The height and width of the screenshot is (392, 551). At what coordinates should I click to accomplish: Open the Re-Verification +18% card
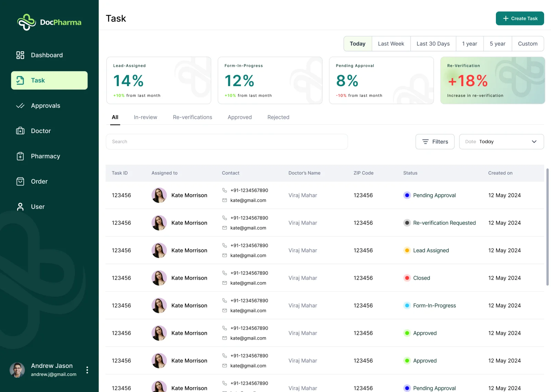point(492,80)
